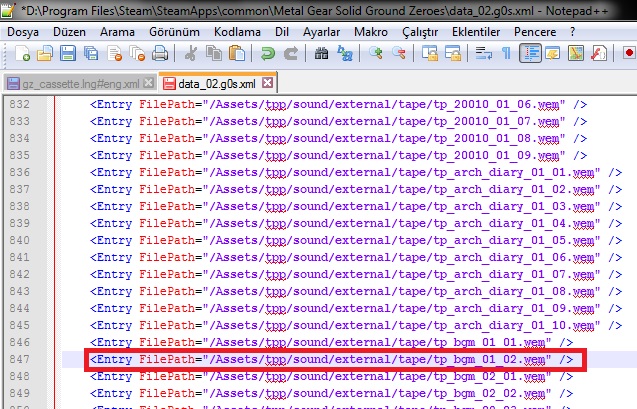The height and width of the screenshot is (409, 637).
Task: Toggle synchronized horizontal scrolling icon
Action: [453, 53]
